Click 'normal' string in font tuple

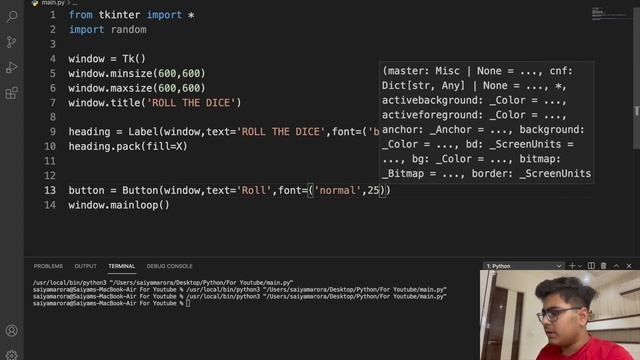[x=338, y=191]
